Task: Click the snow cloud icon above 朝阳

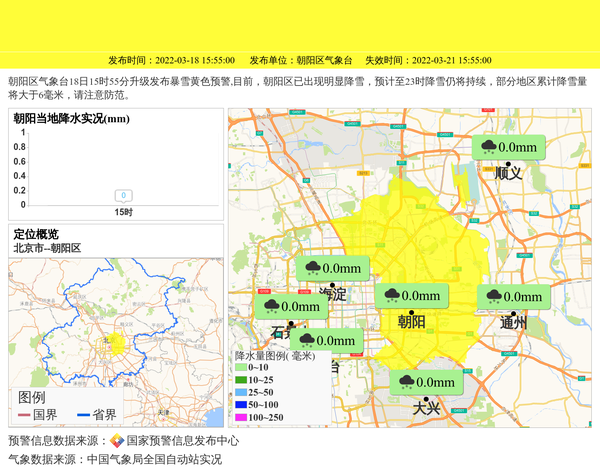Action: point(391,296)
